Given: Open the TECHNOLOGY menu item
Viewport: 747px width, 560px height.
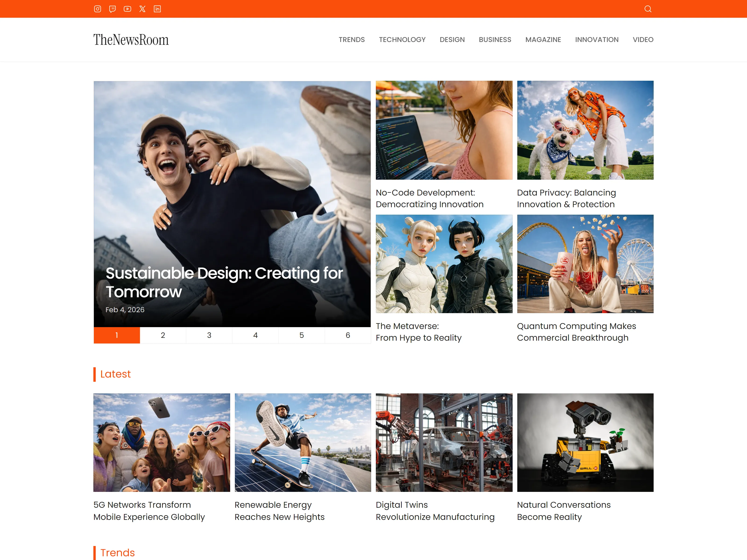Looking at the screenshot, I should tap(402, 39).
